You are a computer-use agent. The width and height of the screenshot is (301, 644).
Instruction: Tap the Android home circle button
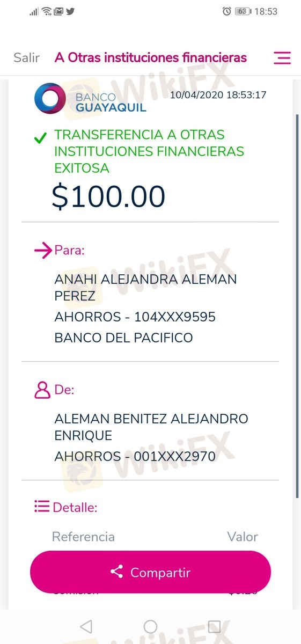[x=150, y=626]
